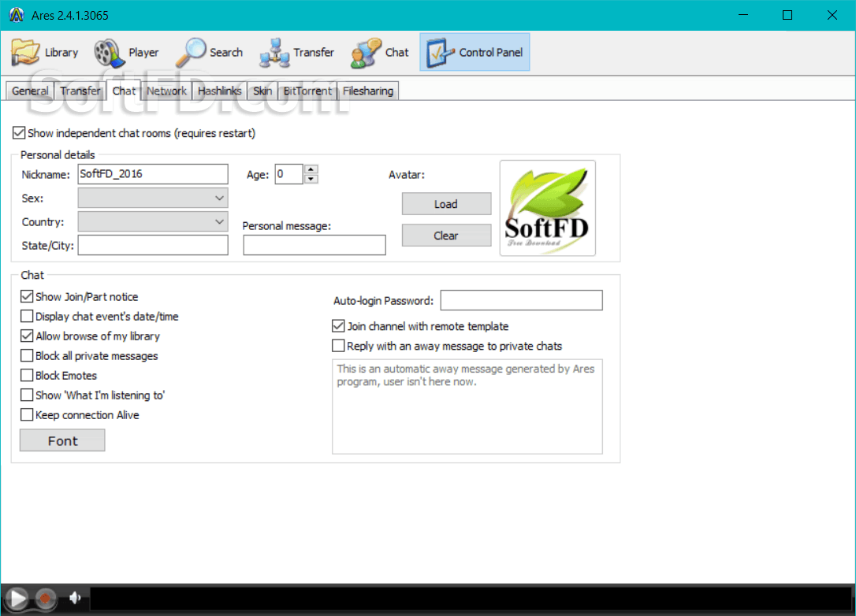Click the Age number field
This screenshot has height=616, width=856.
coord(288,174)
